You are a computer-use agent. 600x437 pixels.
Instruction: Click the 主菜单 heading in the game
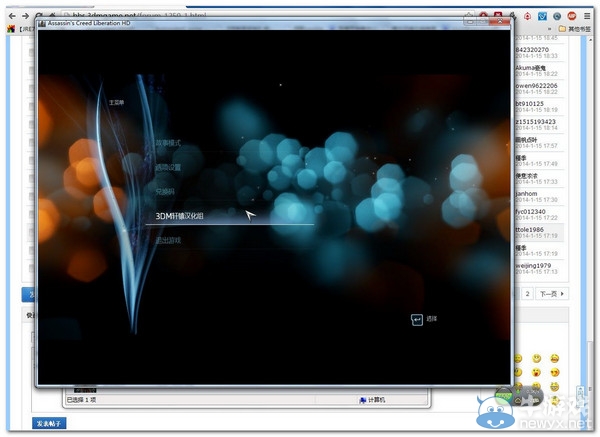[x=116, y=103]
